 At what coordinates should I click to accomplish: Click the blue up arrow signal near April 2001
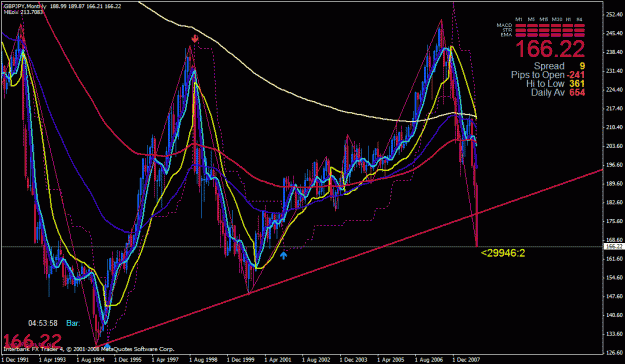(x=283, y=255)
